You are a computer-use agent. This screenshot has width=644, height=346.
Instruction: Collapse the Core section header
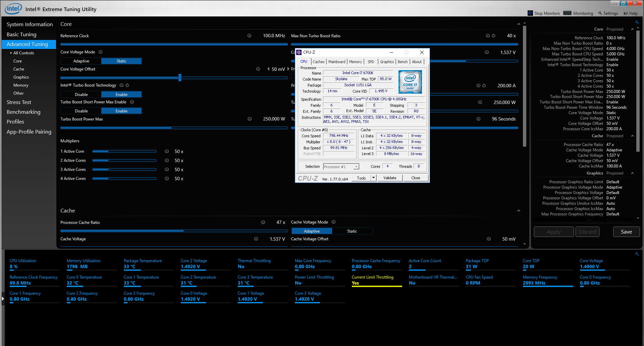pyautogui.click(x=519, y=24)
